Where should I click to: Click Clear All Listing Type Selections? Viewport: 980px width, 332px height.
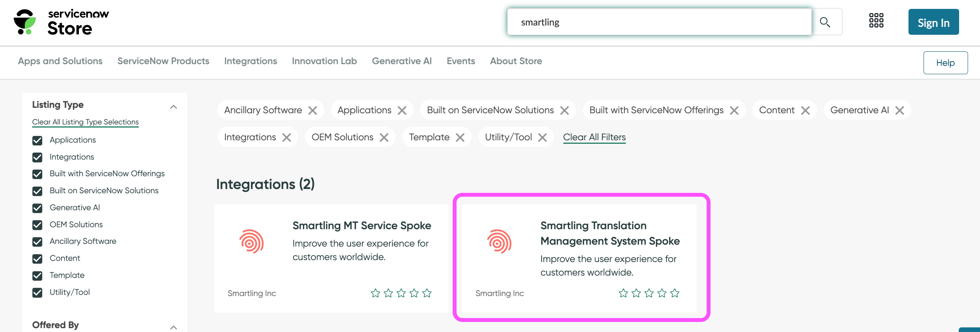(85, 122)
